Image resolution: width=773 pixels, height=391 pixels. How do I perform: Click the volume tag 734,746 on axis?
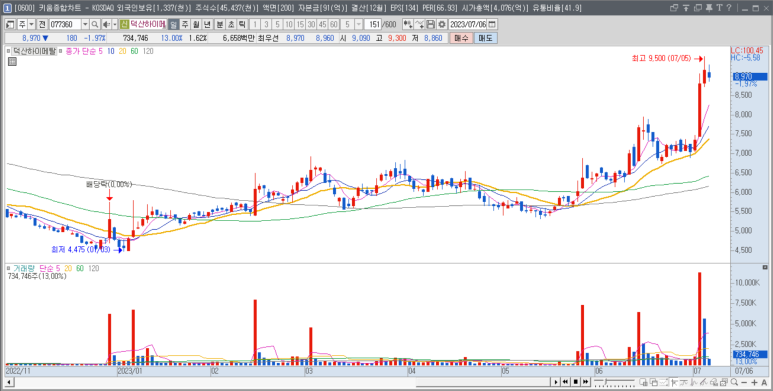click(750, 354)
